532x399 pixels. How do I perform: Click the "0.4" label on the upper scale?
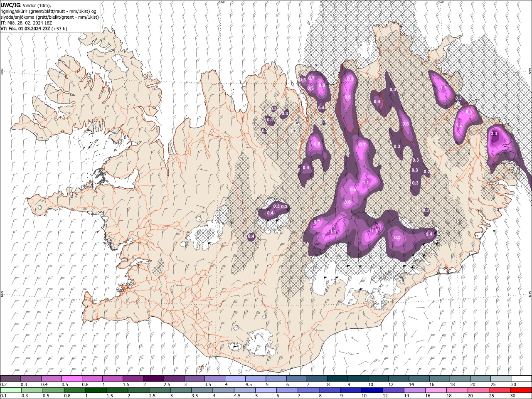(x=44, y=384)
